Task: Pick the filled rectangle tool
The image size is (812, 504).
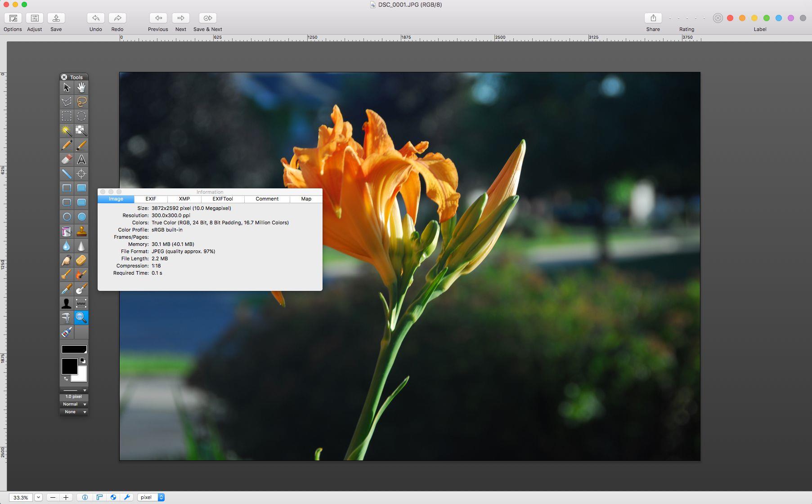Action: point(81,188)
